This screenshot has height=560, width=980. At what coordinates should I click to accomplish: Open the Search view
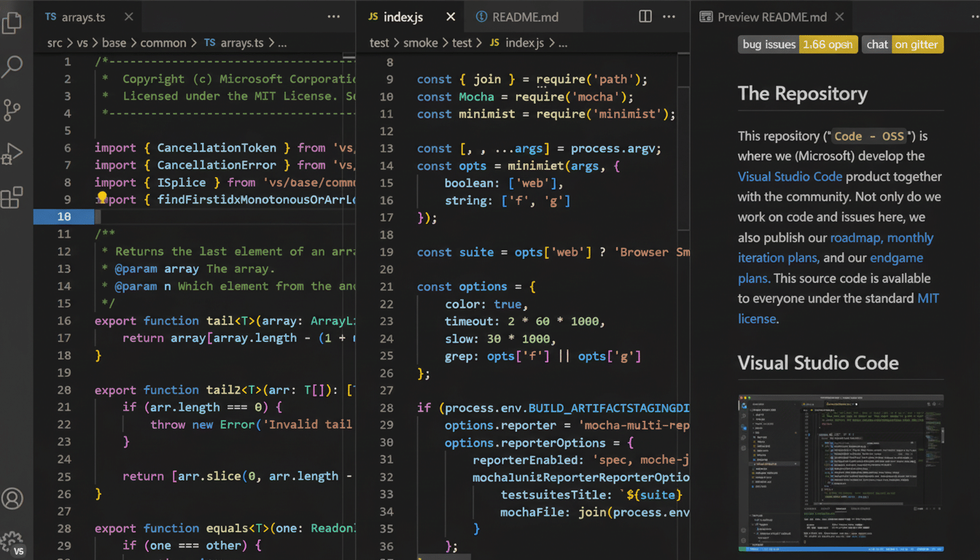(13, 66)
